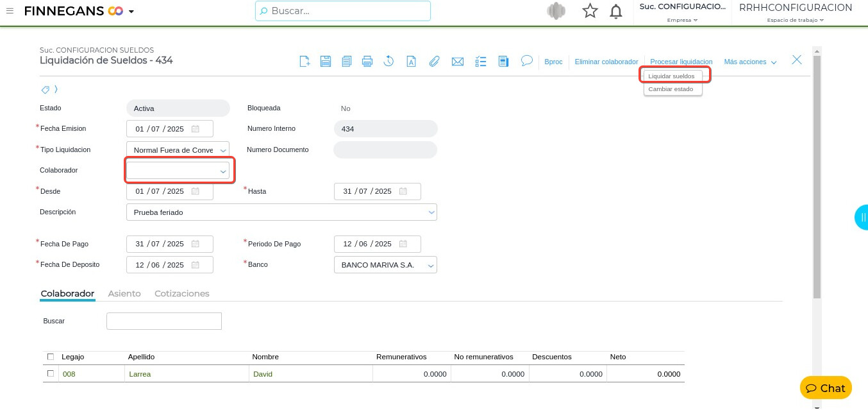The image size is (868, 410).
Task: Click the Descuentos column header
Action: [552, 357]
